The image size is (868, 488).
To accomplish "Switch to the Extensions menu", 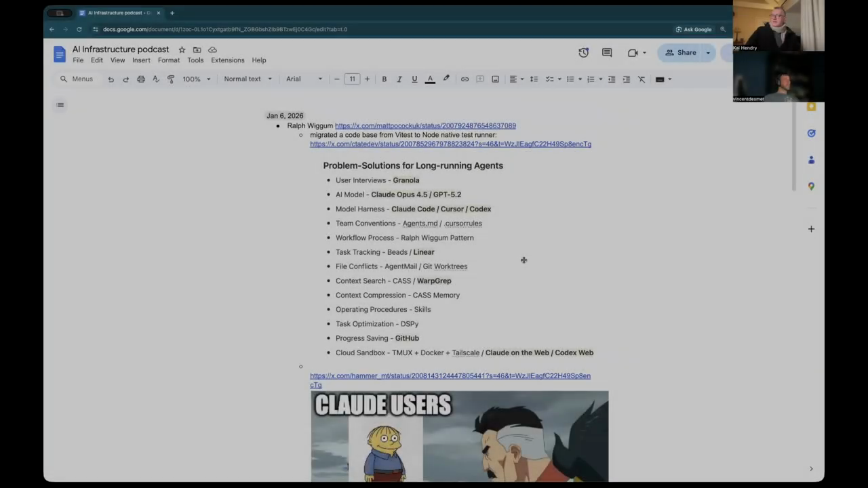I will coord(227,60).
